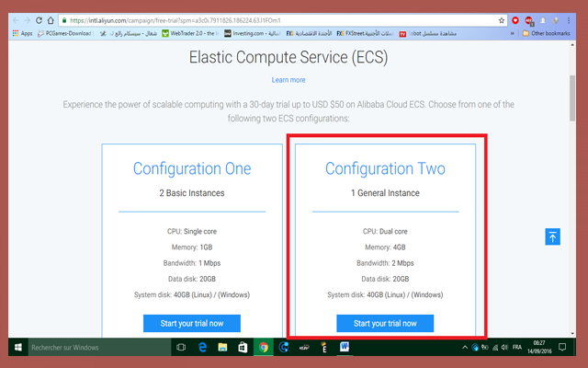Select the text 'CPU: Single core'
This screenshot has width=588, height=368.
(192, 231)
